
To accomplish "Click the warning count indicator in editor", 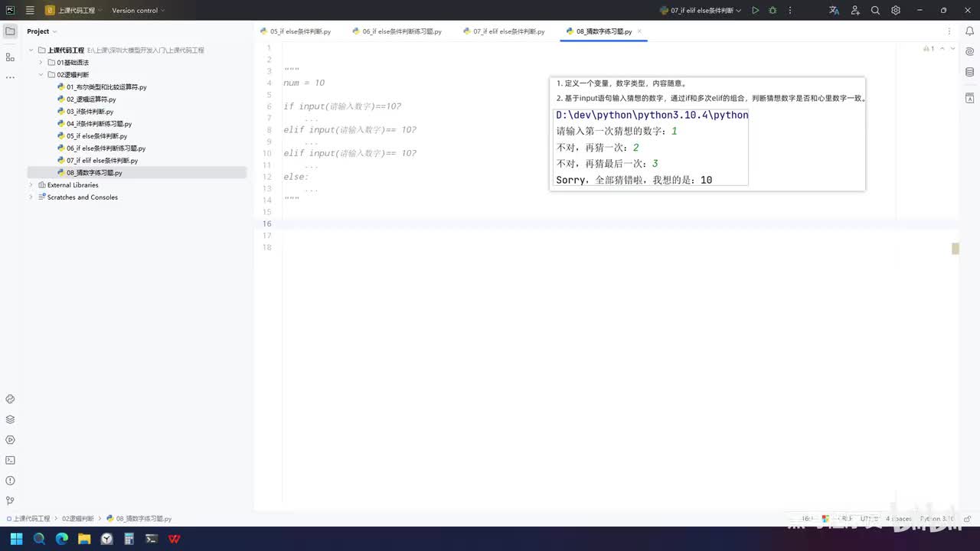I will 928,48.
